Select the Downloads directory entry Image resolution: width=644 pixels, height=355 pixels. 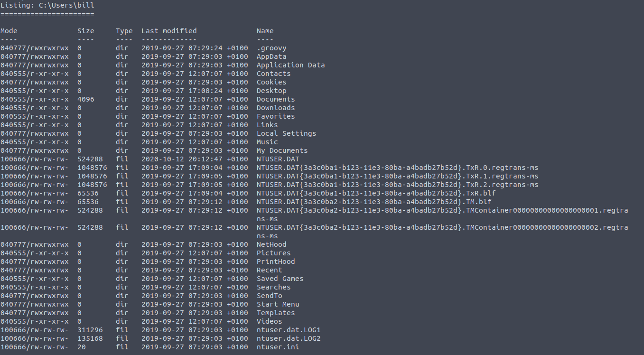point(276,108)
